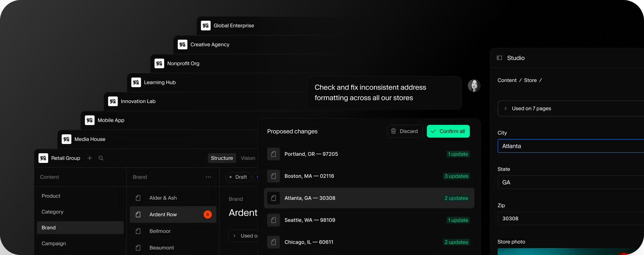Click the search magnifier icon in Retail Group
The height and width of the screenshot is (255, 644).
(x=101, y=158)
